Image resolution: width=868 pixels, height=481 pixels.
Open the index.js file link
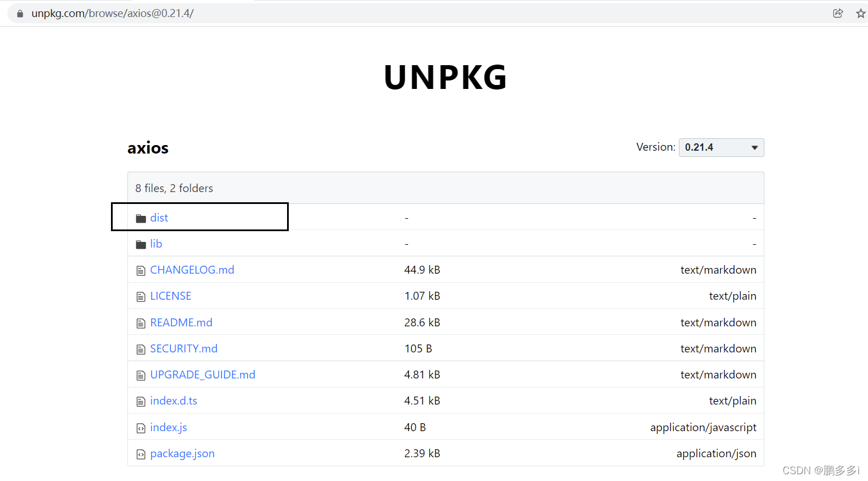[169, 427]
